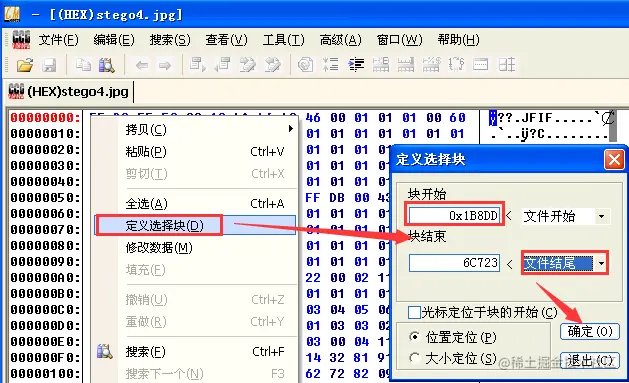Choose 搜索(F) Ctrl+F in context menu
Screen dimensions: 629x383
(x=195, y=352)
